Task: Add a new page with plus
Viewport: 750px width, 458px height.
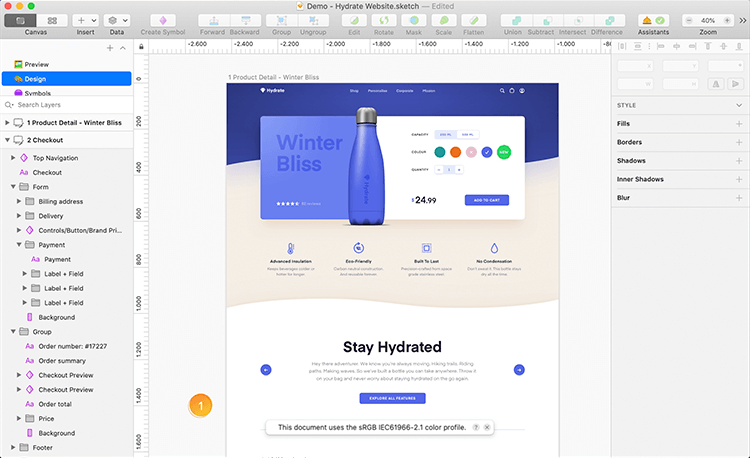Action: pos(110,48)
